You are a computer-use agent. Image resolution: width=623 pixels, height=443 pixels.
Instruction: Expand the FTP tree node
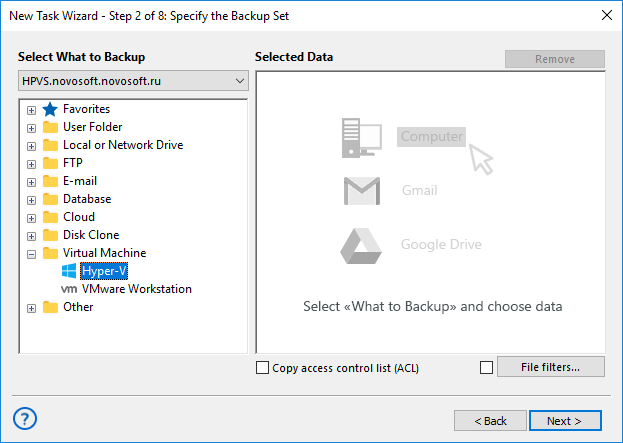(x=31, y=164)
